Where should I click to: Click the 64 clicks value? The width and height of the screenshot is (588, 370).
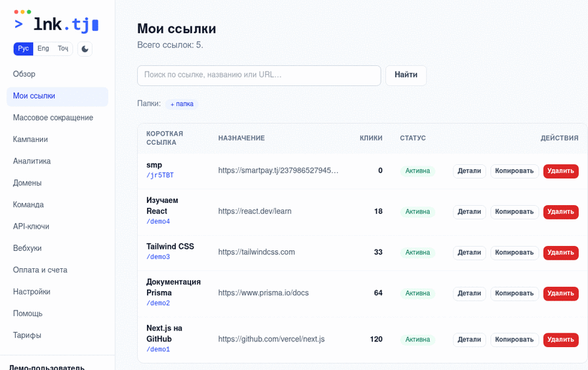pyautogui.click(x=378, y=293)
